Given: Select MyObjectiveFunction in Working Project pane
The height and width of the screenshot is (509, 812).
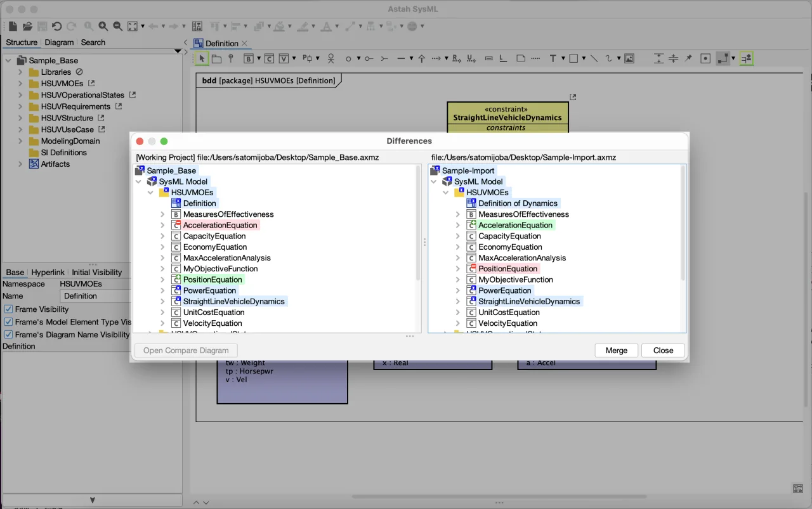Looking at the screenshot, I should (x=221, y=269).
